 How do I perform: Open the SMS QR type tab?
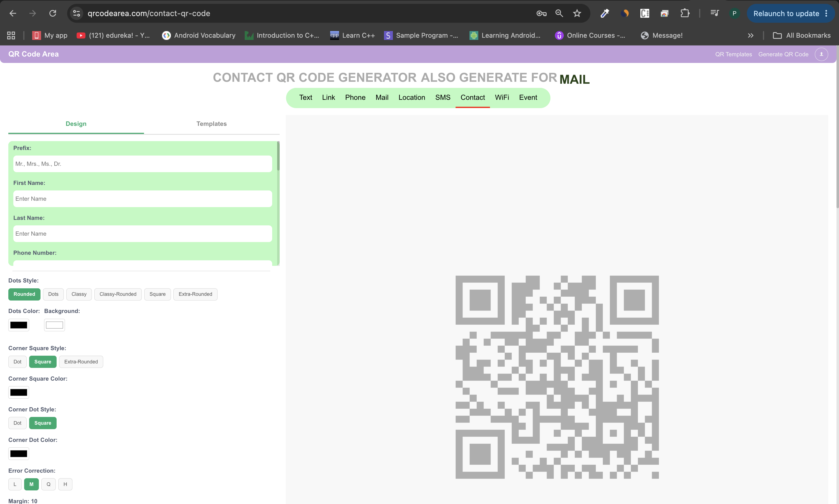click(x=443, y=98)
